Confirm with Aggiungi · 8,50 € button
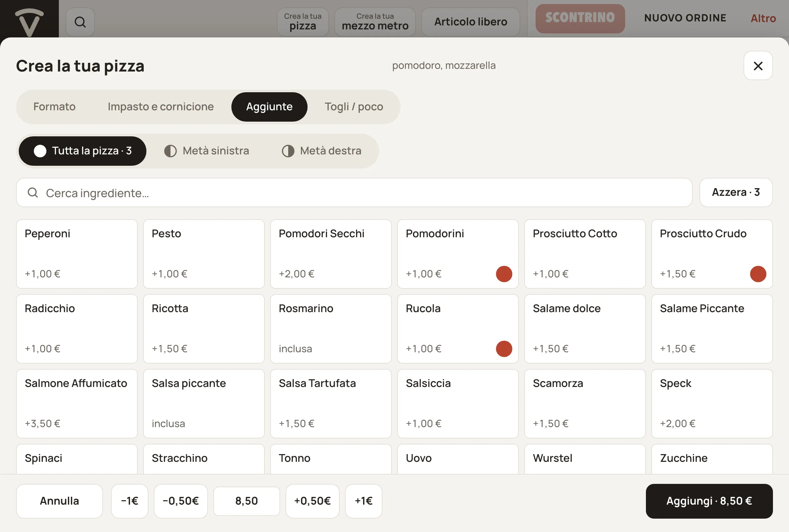 [709, 501]
